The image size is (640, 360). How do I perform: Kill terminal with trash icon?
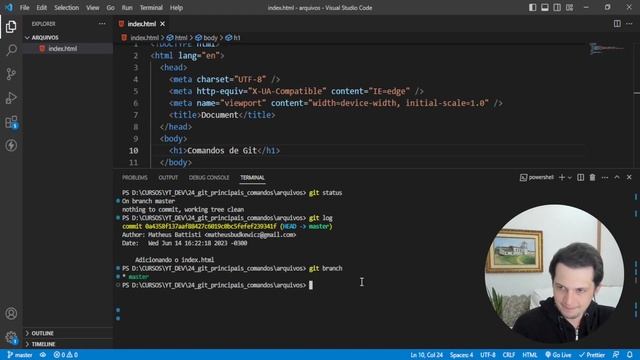(x=592, y=177)
